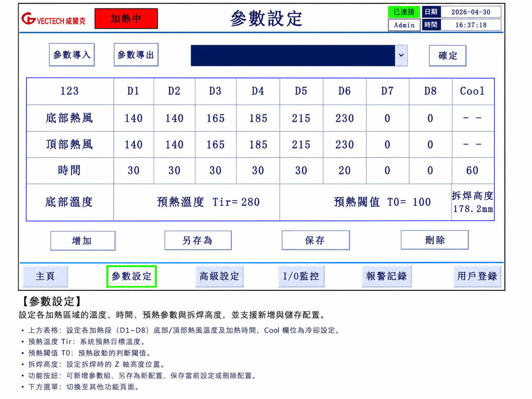Edit 底部熱風 D6 value 230
The image size is (532, 399).
click(x=345, y=118)
